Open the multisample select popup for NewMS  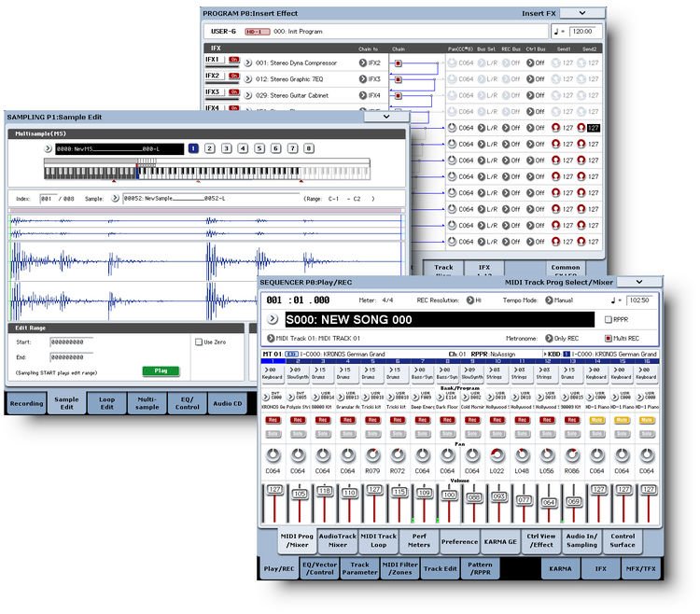pos(49,148)
